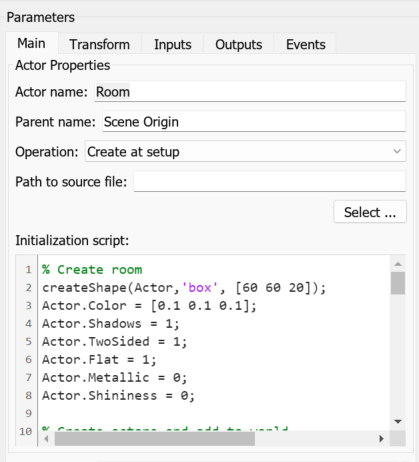Image resolution: width=419 pixels, height=462 pixels.
Task: Click the Path to source file field
Action: (x=270, y=182)
